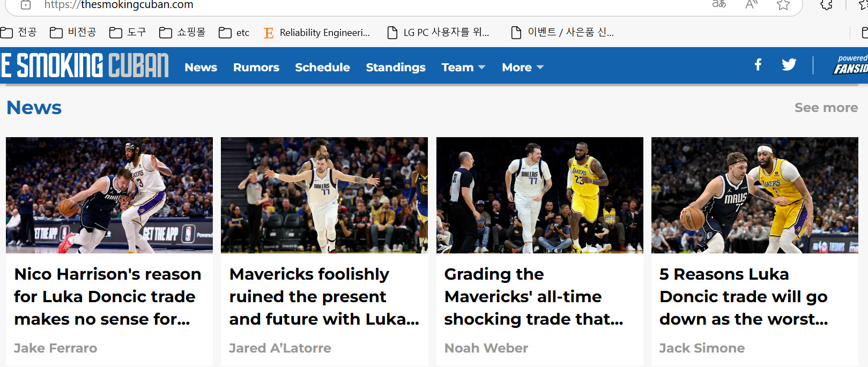The image size is (868, 367).
Task: Open article Mavericks foolishly ruined the present
Action: click(324, 296)
